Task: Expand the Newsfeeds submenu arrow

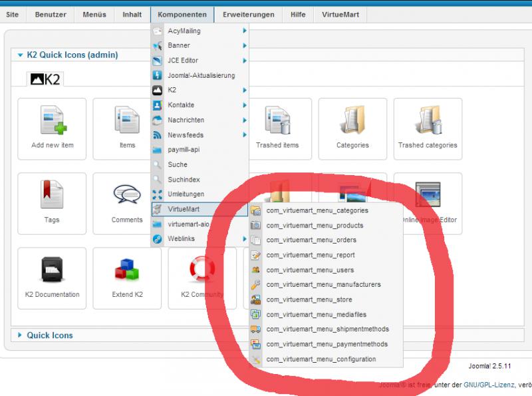Action: click(245, 135)
